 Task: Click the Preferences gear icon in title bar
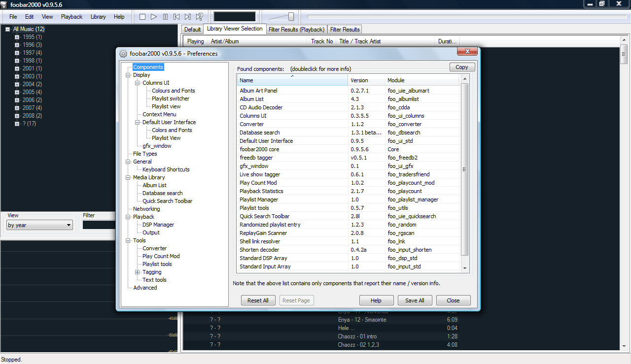pyautogui.click(x=123, y=54)
